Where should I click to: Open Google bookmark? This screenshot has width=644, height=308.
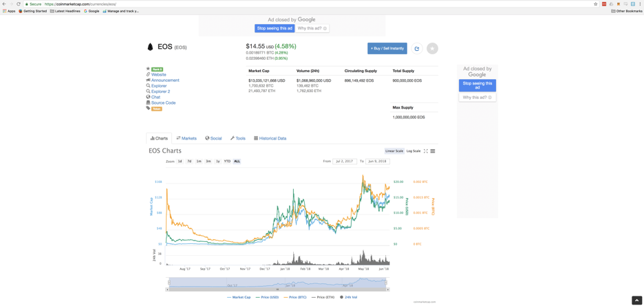tap(92, 11)
